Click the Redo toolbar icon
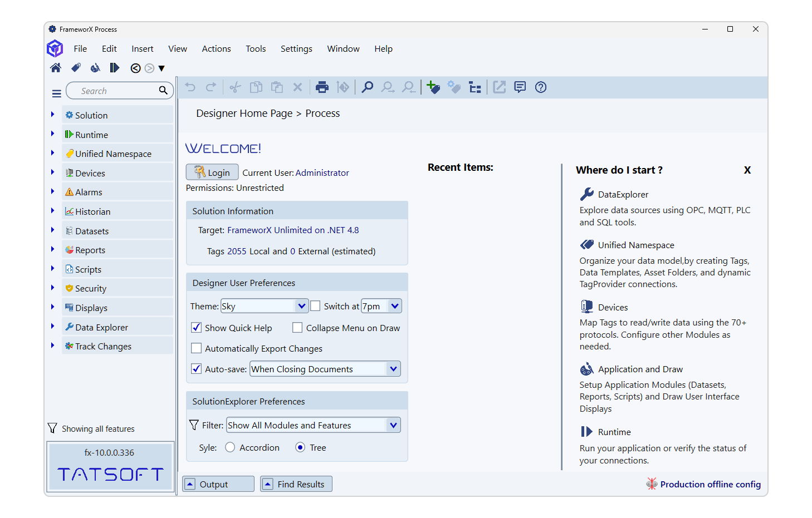 (211, 87)
